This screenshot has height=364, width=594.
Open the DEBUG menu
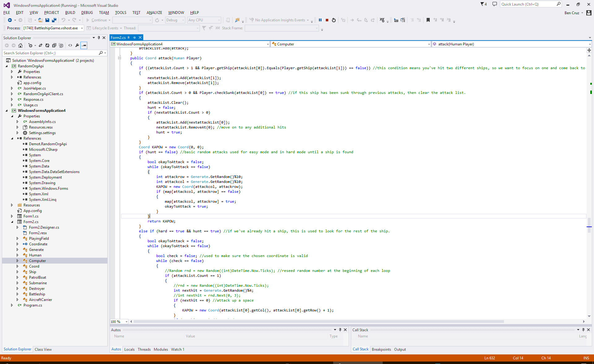[87, 13]
